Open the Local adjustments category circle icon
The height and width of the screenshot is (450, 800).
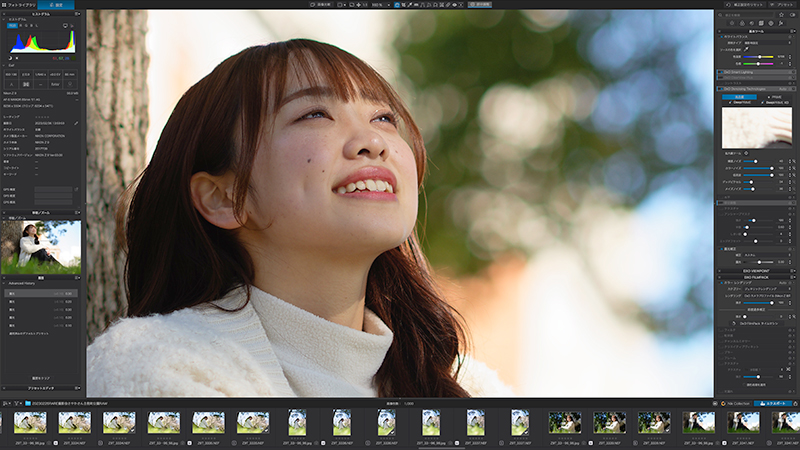coord(771,23)
